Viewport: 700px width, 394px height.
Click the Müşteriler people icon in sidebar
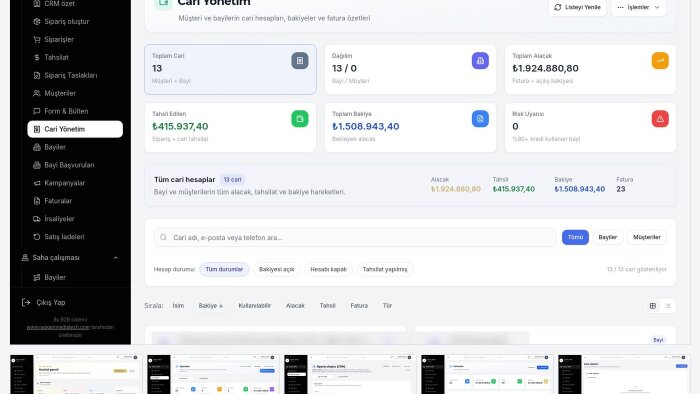pos(37,93)
